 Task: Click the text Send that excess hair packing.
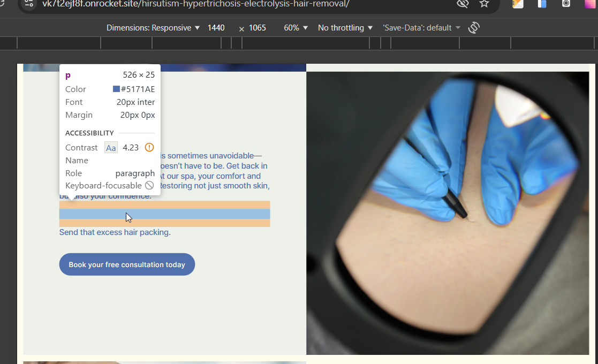point(115,232)
